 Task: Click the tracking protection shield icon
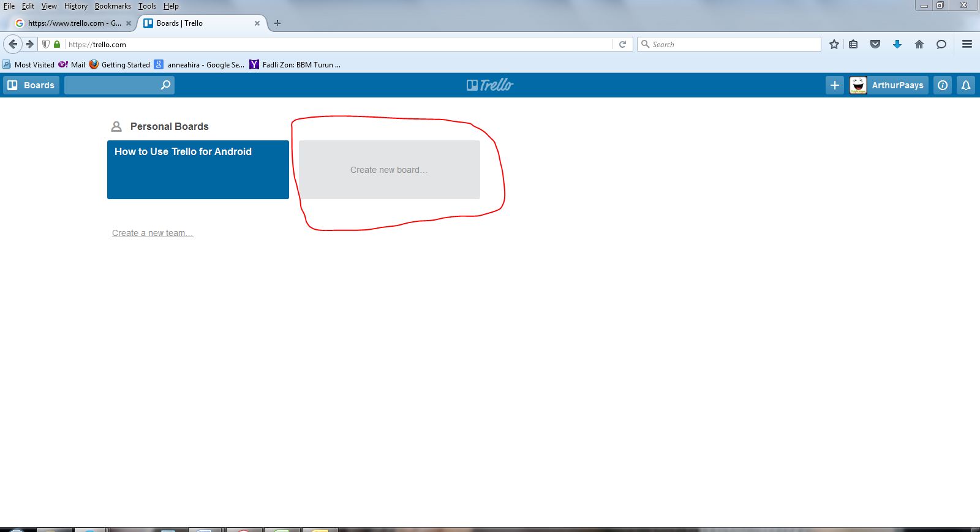coord(46,44)
